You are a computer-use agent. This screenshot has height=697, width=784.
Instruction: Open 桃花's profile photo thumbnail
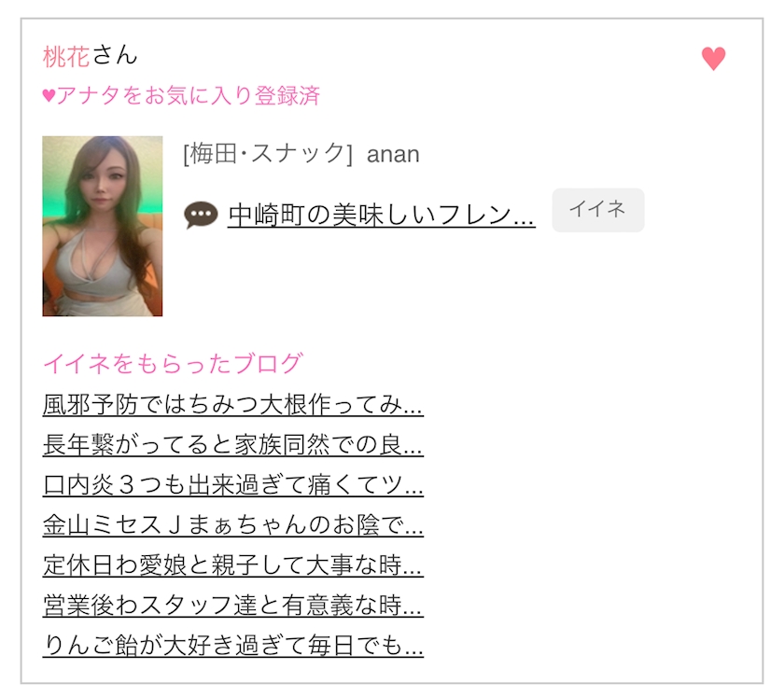tap(103, 226)
